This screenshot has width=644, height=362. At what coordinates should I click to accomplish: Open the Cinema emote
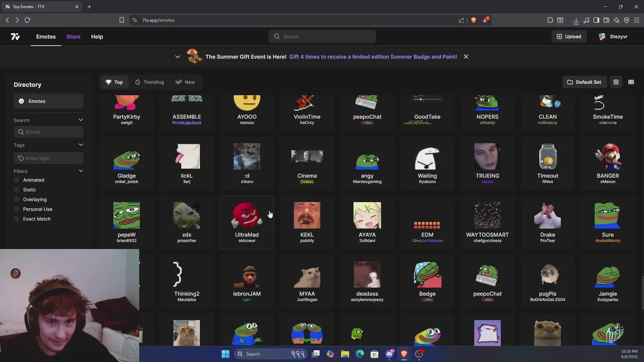click(307, 163)
